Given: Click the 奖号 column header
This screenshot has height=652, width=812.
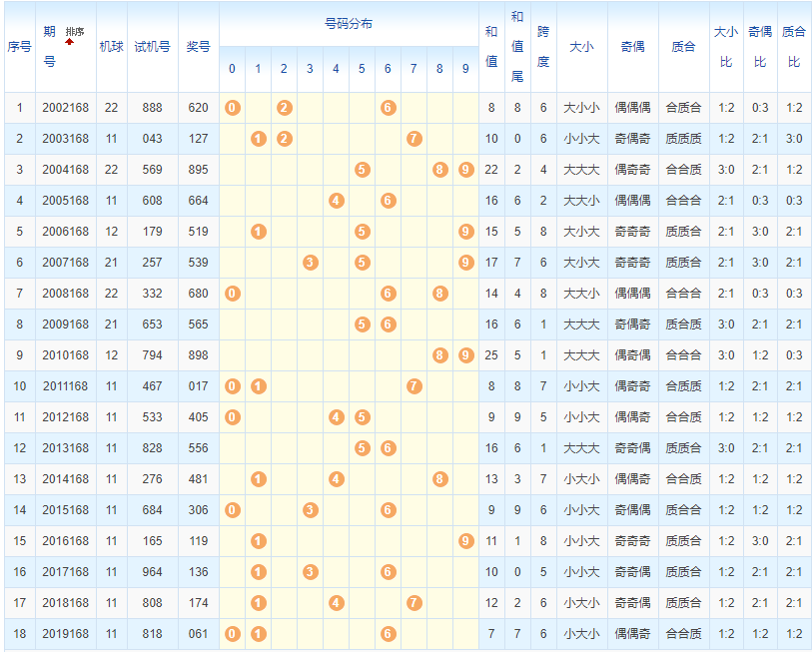Looking at the screenshot, I should [198, 47].
